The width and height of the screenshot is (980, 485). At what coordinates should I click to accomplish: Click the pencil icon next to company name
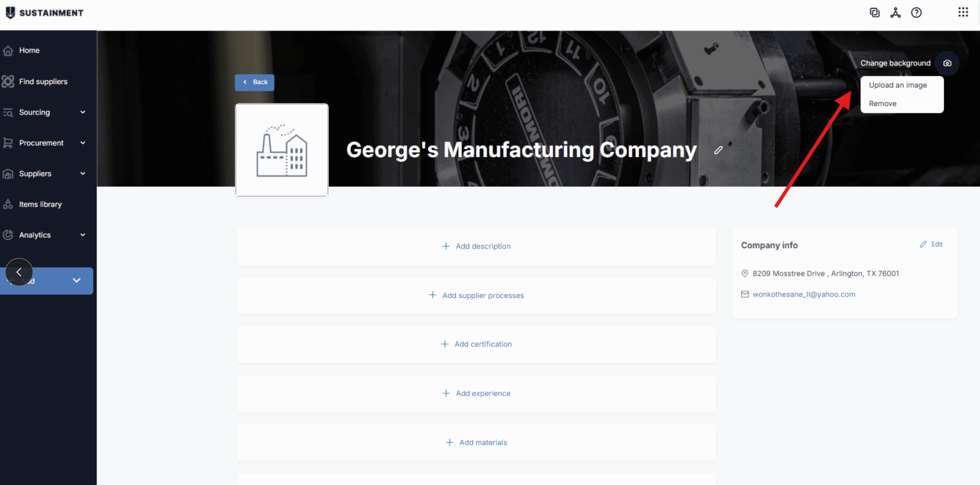[x=718, y=150]
